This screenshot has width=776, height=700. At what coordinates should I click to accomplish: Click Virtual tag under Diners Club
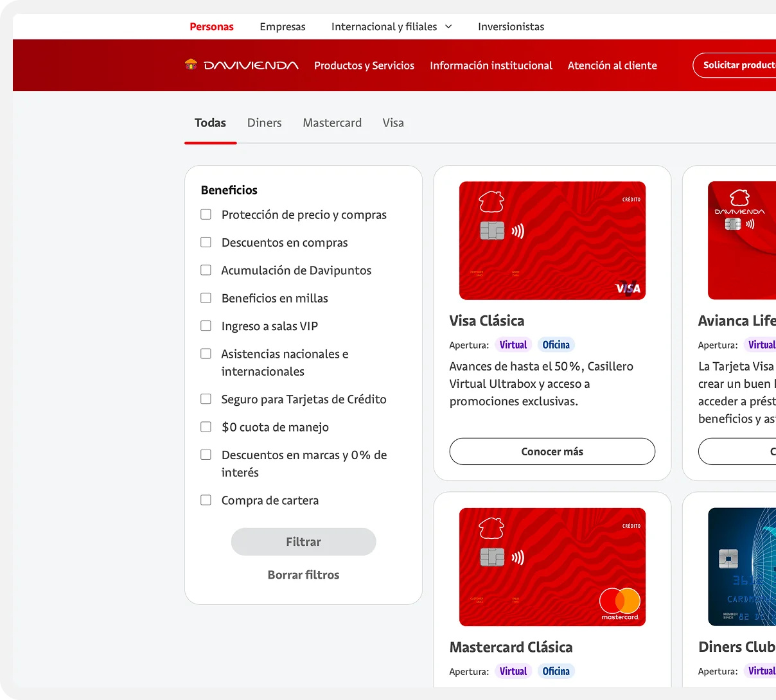coord(761,671)
